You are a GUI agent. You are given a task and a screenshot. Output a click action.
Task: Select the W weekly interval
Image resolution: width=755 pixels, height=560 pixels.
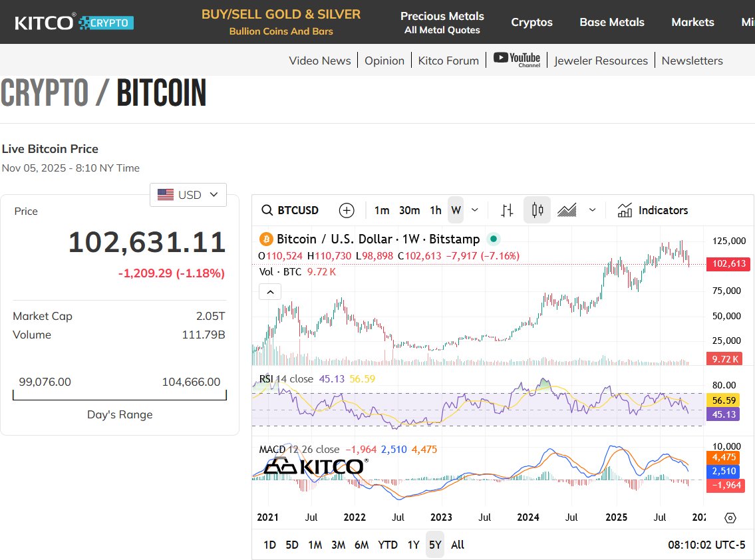tap(456, 210)
